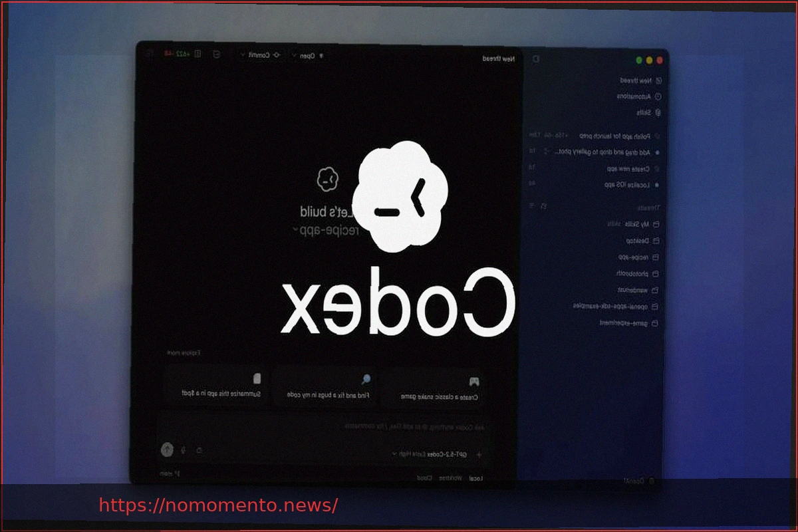The width and height of the screenshot is (798, 532).
Task: Click the folder icon beside My Skills
Action: tap(655, 224)
